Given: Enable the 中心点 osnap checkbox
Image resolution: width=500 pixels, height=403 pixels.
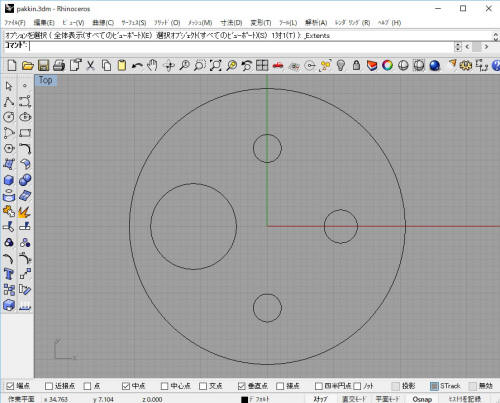Looking at the screenshot, I should click(164, 386).
